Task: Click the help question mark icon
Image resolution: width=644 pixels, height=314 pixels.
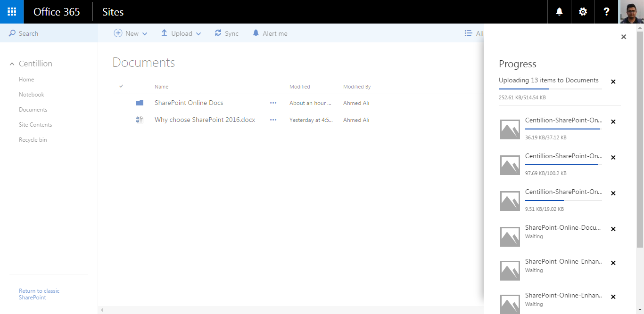Action: [x=606, y=12]
